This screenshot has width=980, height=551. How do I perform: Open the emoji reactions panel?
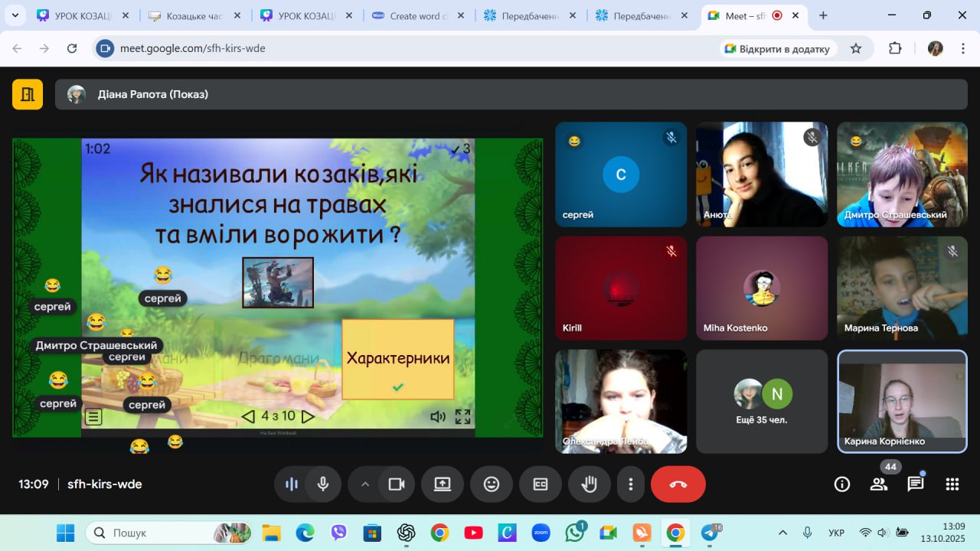tap(492, 484)
